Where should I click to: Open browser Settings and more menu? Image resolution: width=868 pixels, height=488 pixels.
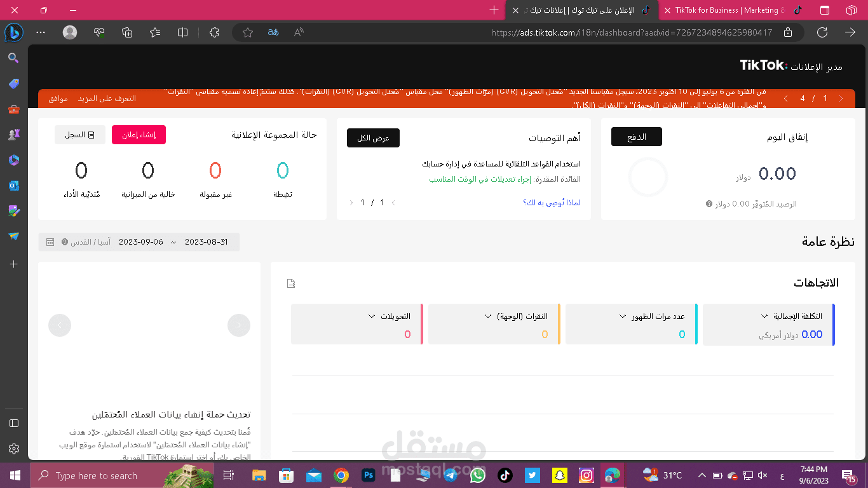pos(41,32)
